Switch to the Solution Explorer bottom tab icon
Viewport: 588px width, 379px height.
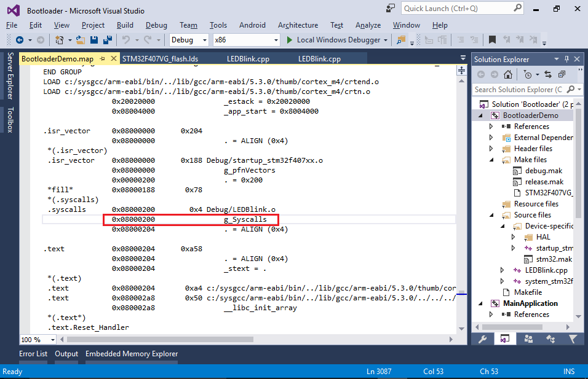[x=505, y=339]
